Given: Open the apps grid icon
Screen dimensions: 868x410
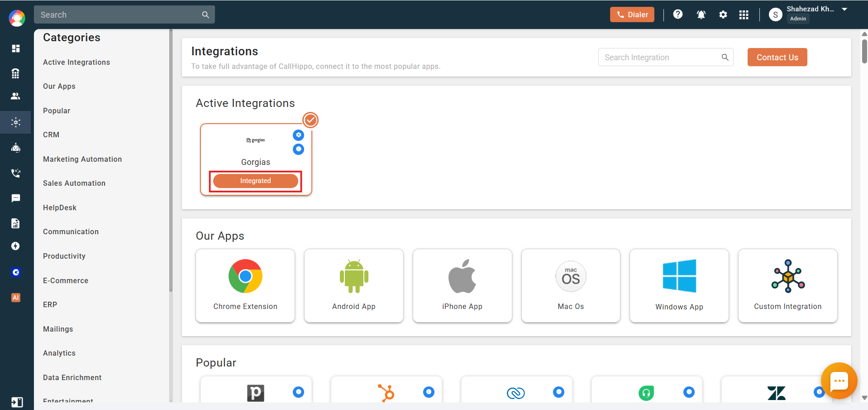Looking at the screenshot, I should click(x=744, y=15).
